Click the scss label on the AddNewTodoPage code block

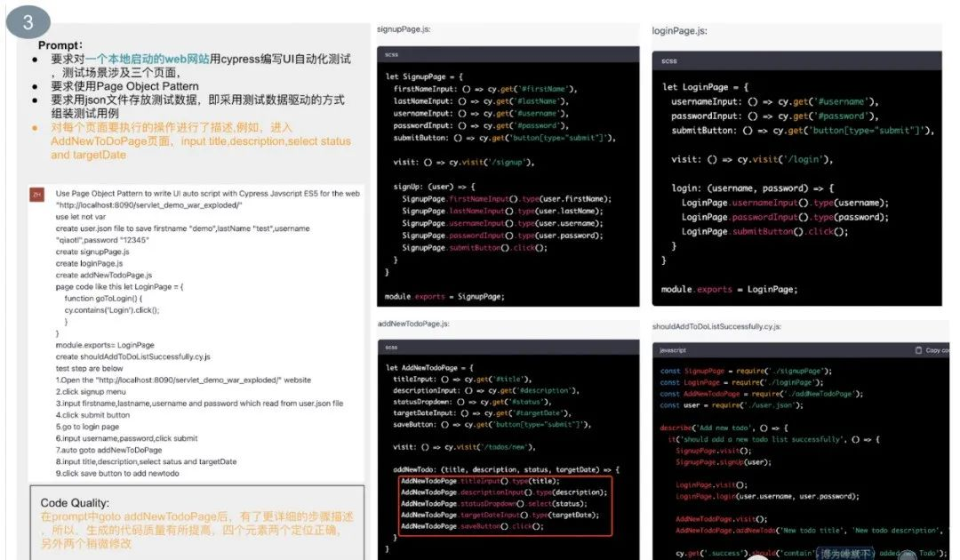coord(391,347)
